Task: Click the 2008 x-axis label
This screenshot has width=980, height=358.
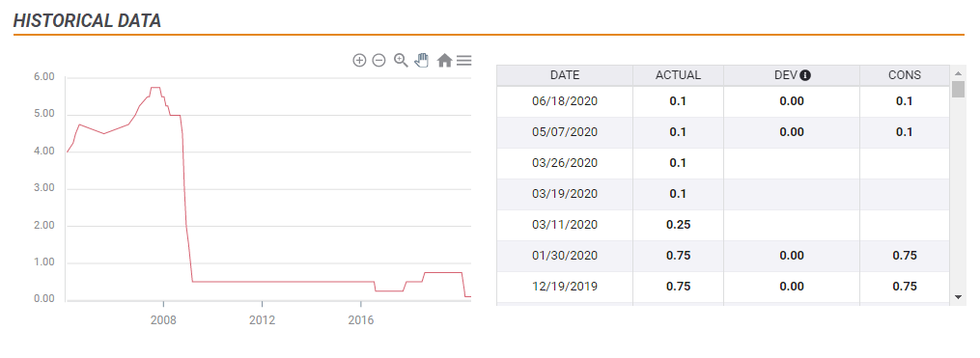Action: point(163,320)
